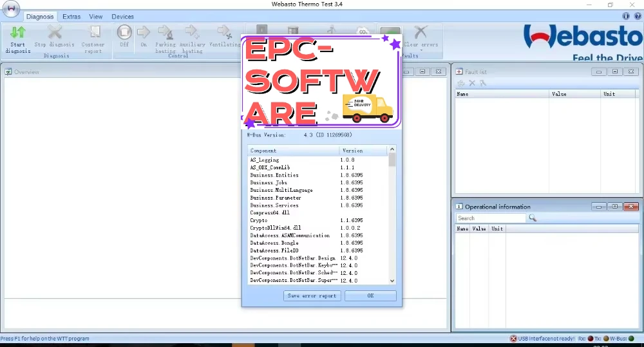Click the first Fault list toolbar icon
644x347 pixels.
click(461, 83)
